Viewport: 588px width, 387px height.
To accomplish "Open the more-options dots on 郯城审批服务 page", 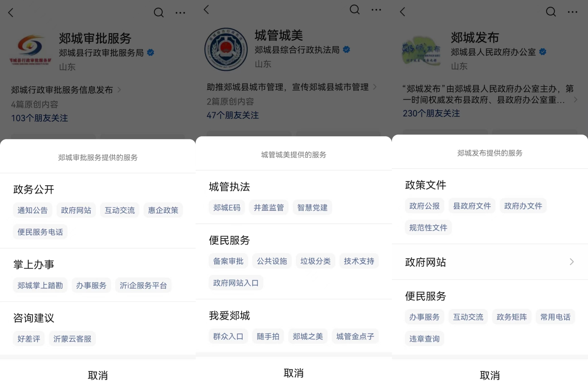I will (180, 13).
